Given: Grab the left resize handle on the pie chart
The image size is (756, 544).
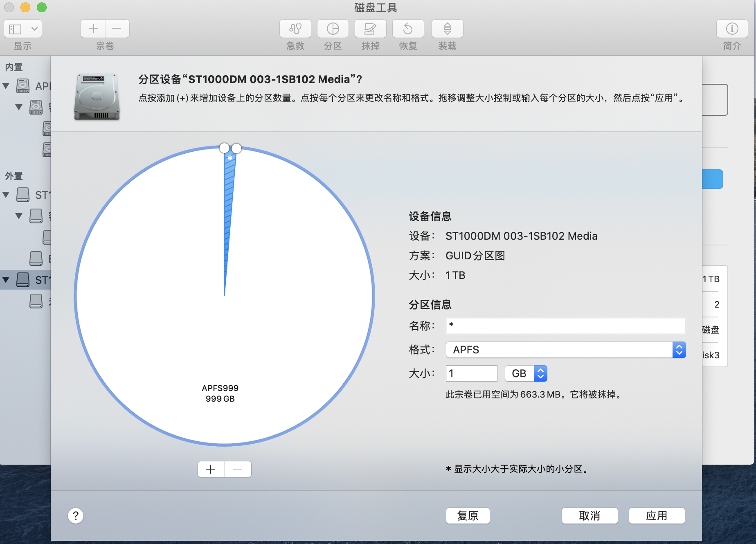Looking at the screenshot, I should 224,148.
